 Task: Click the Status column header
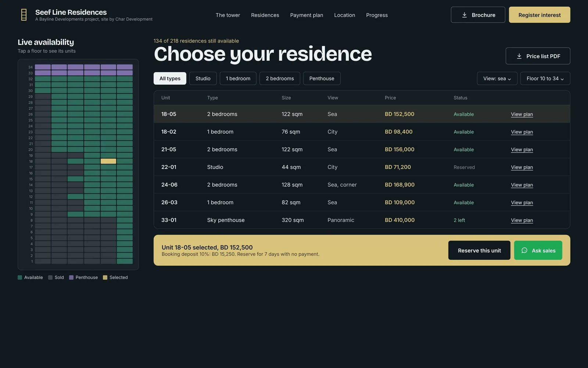coord(460,98)
